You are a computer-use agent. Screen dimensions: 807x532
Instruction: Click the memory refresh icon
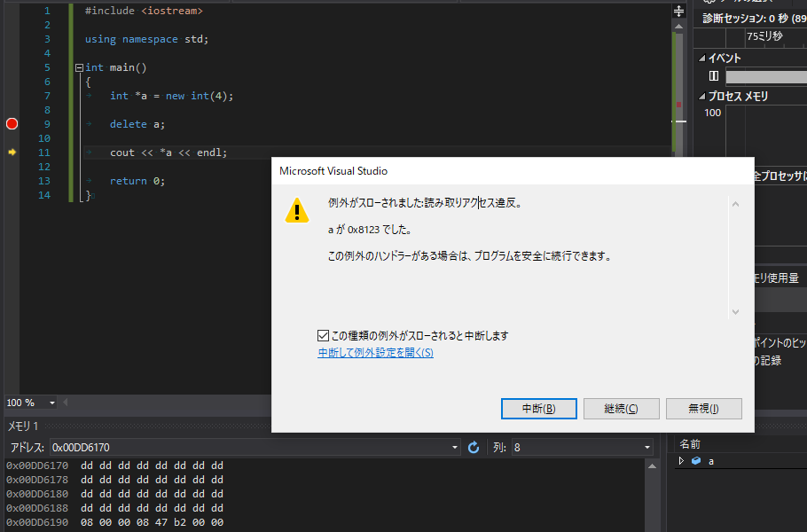474,448
